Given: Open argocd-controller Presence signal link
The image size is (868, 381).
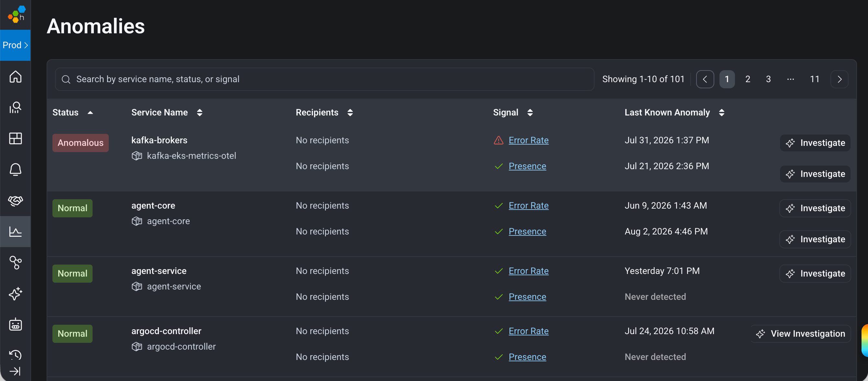Looking at the screenshot, I should [x=527, y=357].
